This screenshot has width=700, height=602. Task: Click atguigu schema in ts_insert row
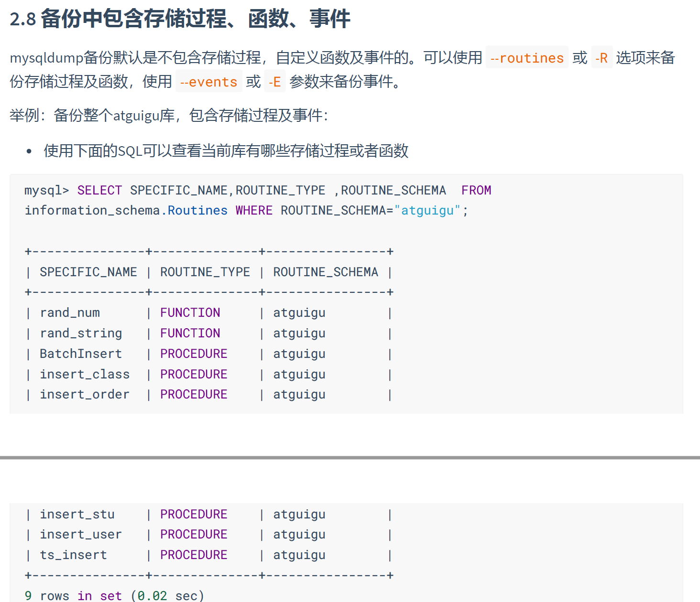299,555
